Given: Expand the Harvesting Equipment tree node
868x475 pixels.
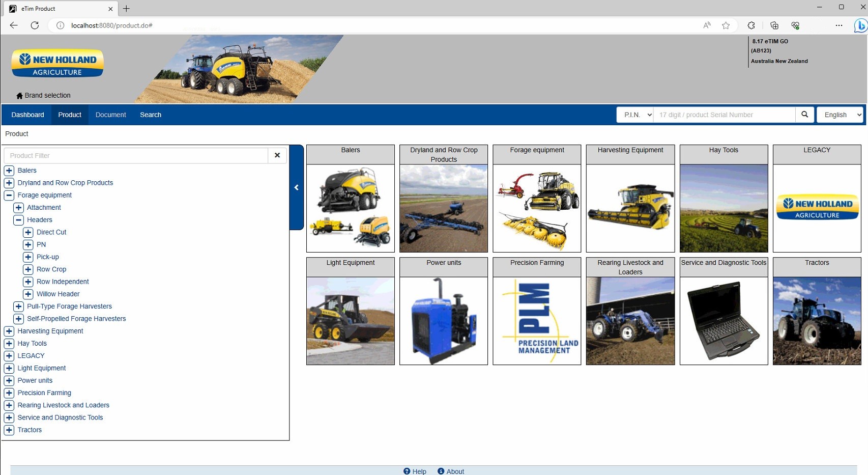Looking at the screenshot, I should click(9, 331).
